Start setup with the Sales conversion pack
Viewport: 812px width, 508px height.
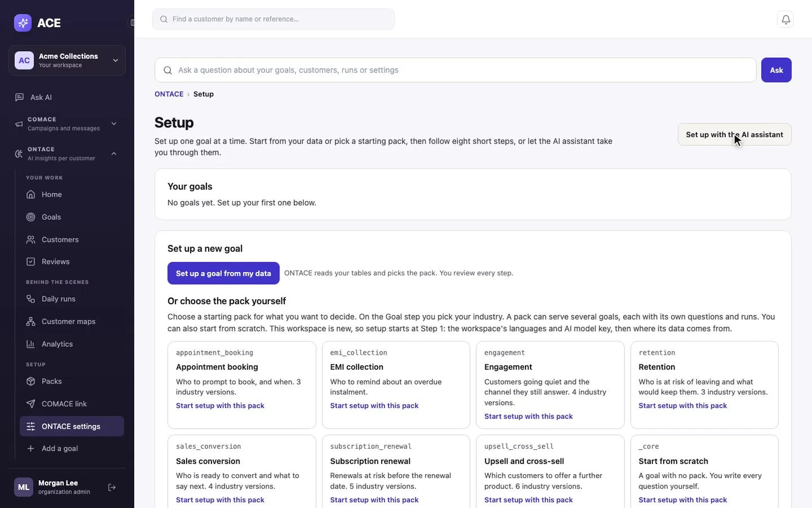[x=220, y=500]
